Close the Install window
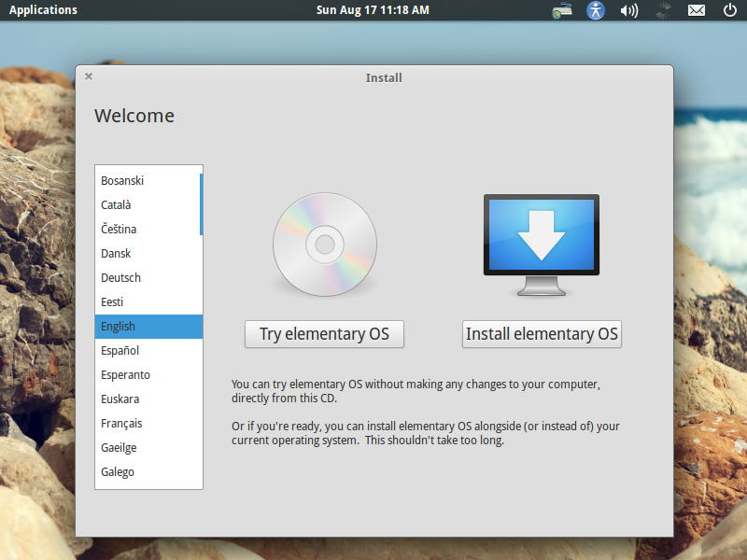The height and width of the screenshot is (560, 747). click(x=89, y=77)
